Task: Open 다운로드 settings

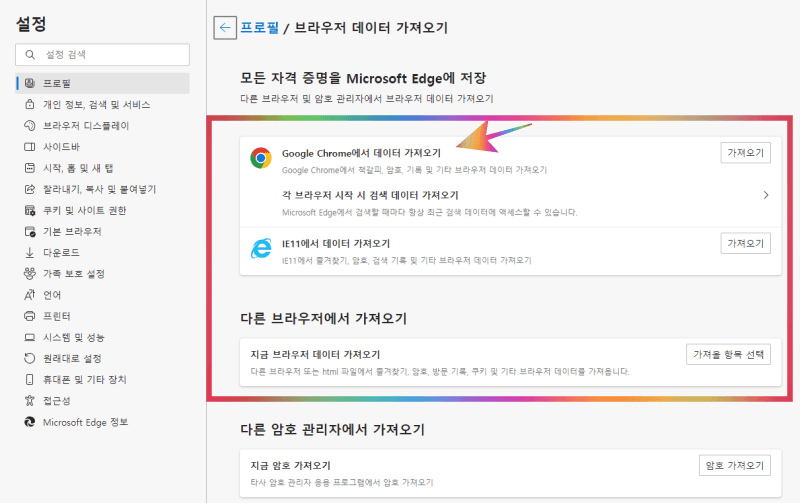Action: click(61, 253)
